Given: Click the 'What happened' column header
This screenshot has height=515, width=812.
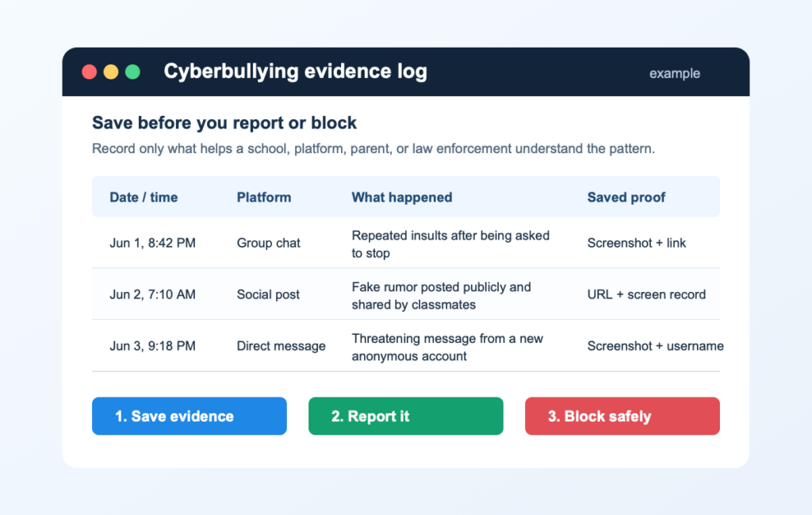Looking at the screenshot, I should [x=402, y=198].
